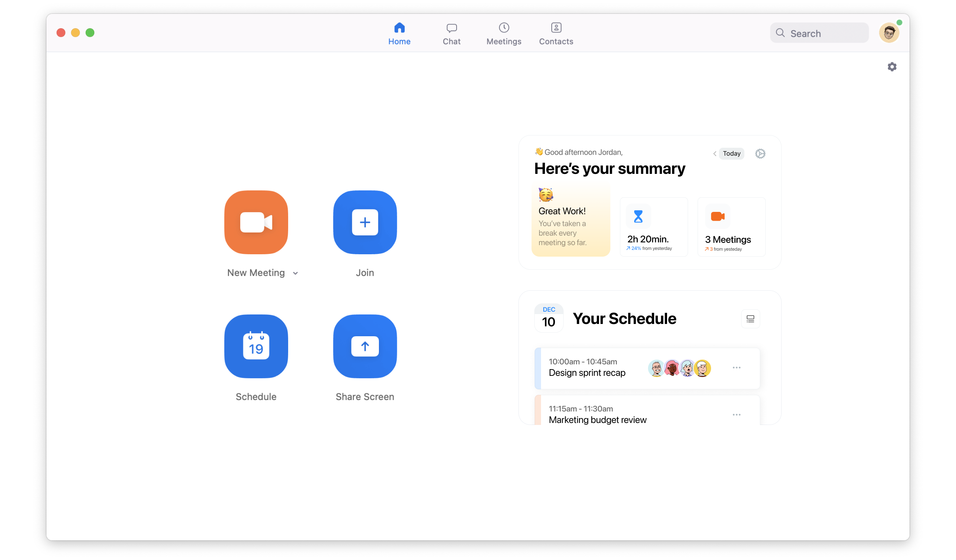
Task: Click the Today button in summary
Action: click(731, 154)
